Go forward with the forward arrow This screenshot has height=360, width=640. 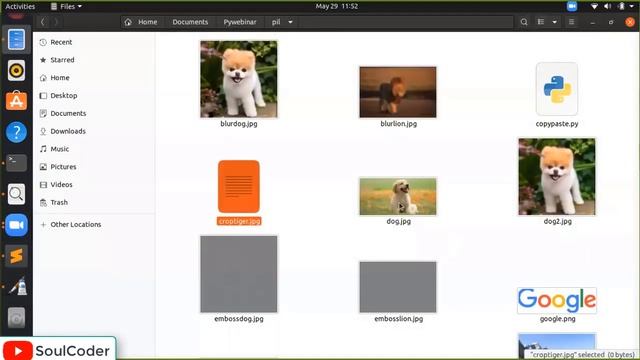click(x=56, y=22)
